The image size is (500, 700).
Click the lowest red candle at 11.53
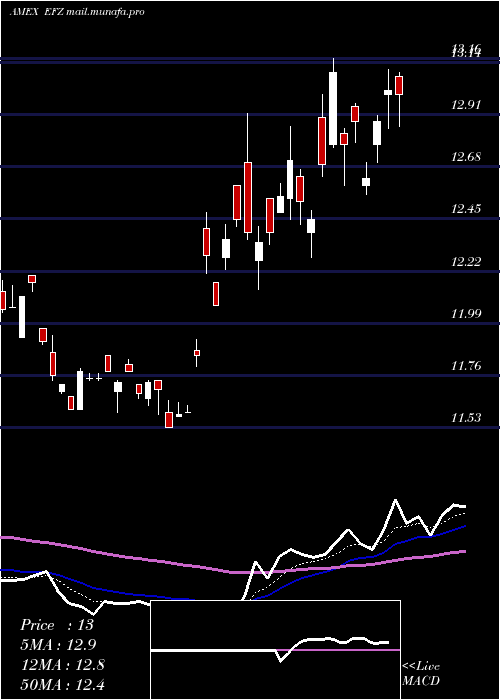(169, 420)
